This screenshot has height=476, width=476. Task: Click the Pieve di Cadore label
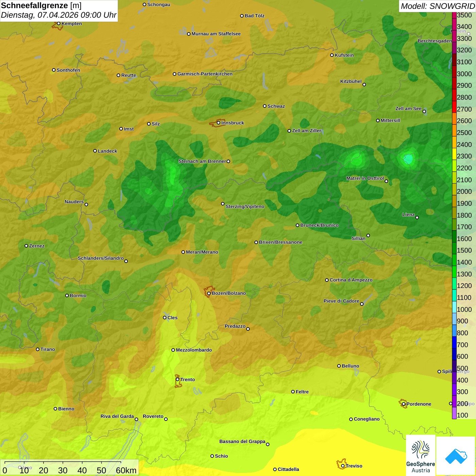point(341,301)
